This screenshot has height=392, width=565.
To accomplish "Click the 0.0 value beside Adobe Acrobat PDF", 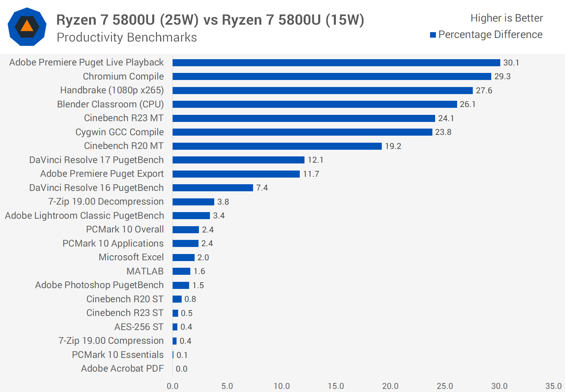I will [x=182, y=369].
